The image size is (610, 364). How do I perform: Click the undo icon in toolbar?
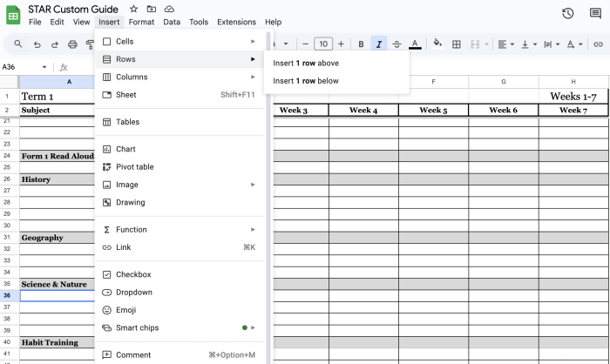point(37,44)
